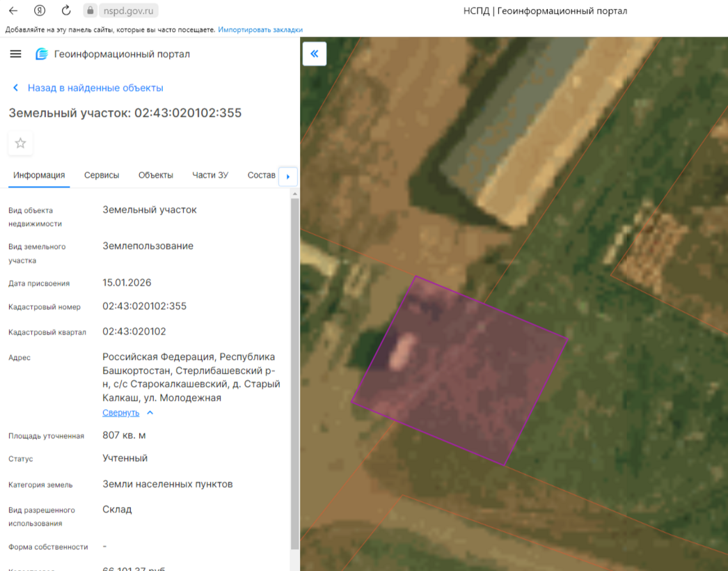This screenshot has width=728, height=571.
Task: Select the Информация tab
Action: coord(39,175)
